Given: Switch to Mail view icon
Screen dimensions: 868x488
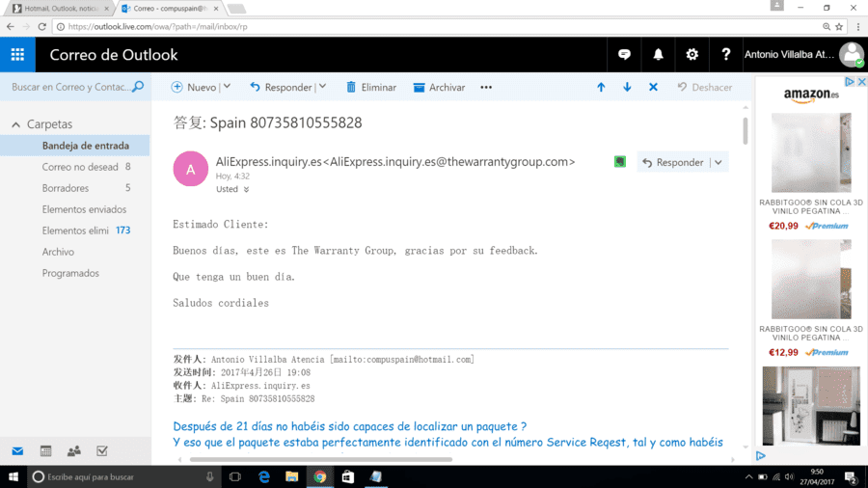Looking at the screenshot, I should tap(17, 451).
